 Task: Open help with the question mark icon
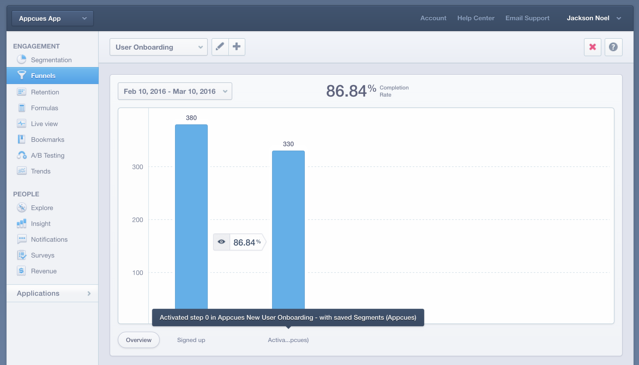(x=613, y=47)
